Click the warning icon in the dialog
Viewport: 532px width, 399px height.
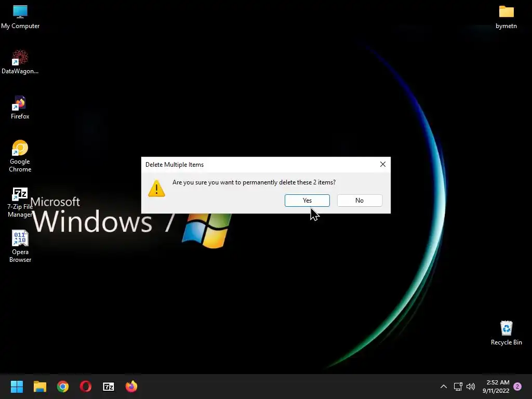pyautogui.click(x=156, y=189)
